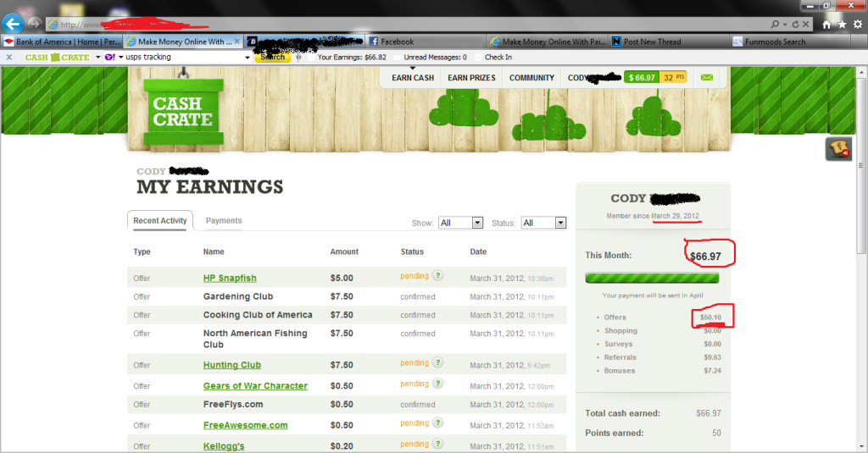Click the Bonuses $7.24 line
Screen dimensions: 868x453
[x=659, y=371]
